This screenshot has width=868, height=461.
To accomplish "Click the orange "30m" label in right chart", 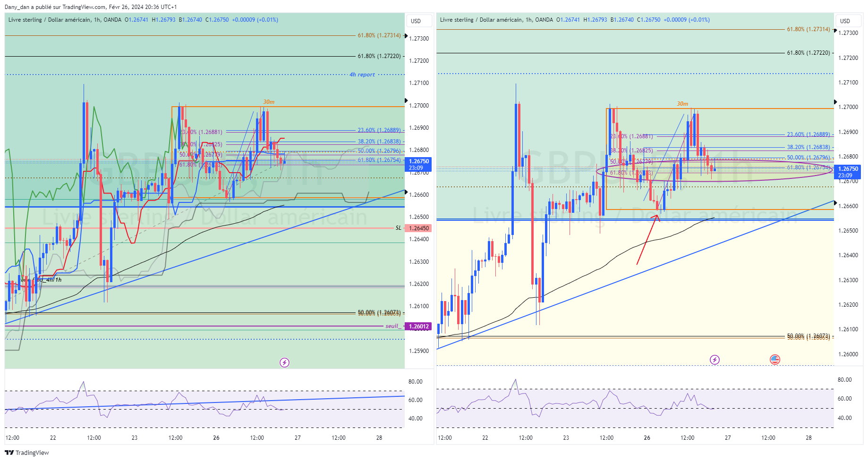I will tap(682, 104).
